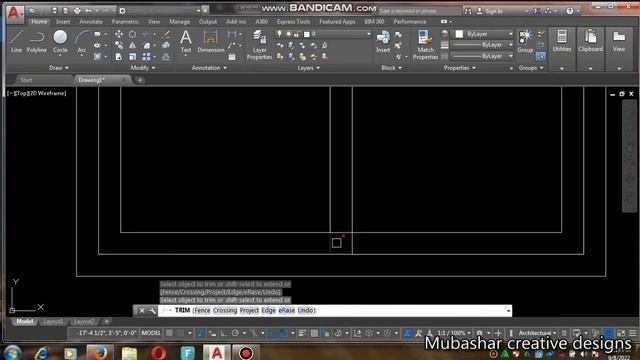Click the Erase tool icon
Screen dimensions: 640x360
[x=166, y=34]
